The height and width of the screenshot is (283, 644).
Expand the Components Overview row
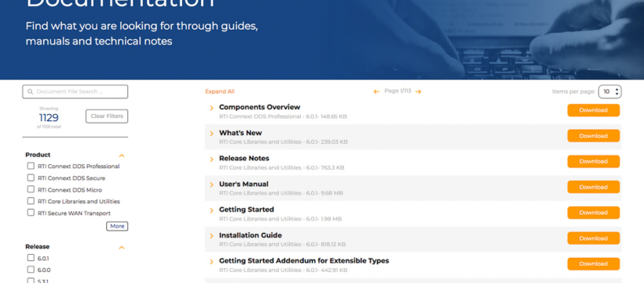[x=211, y=108]
